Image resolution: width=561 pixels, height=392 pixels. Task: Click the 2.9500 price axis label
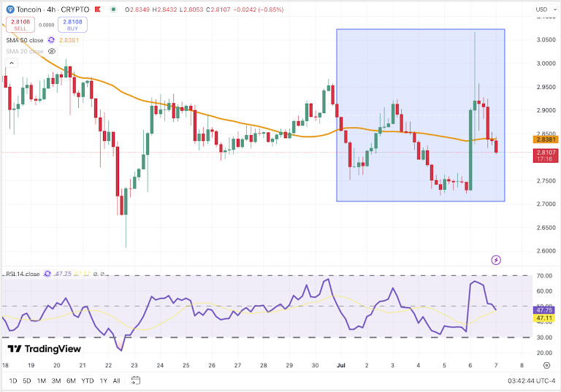click(546, 87)
